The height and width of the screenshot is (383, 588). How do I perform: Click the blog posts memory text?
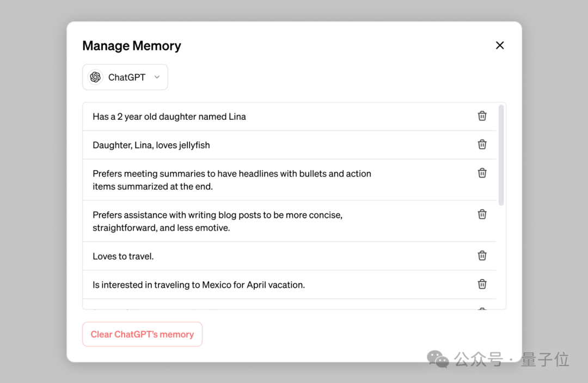pos(217,221)
